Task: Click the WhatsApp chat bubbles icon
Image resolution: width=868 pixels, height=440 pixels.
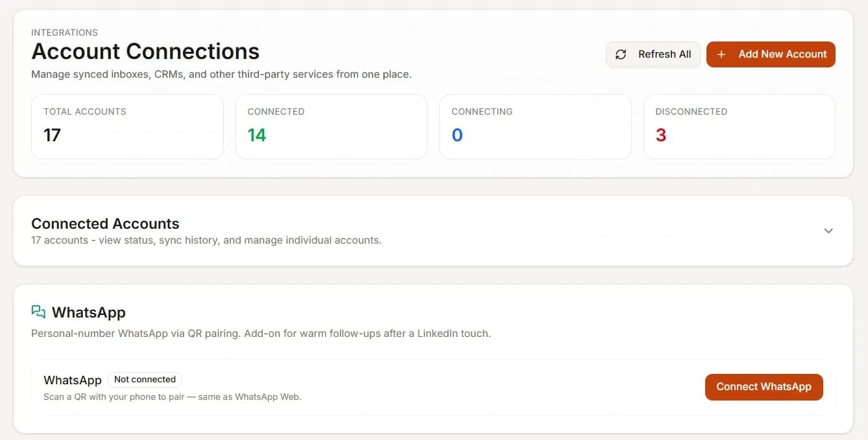Action: (x=38, y=312)
